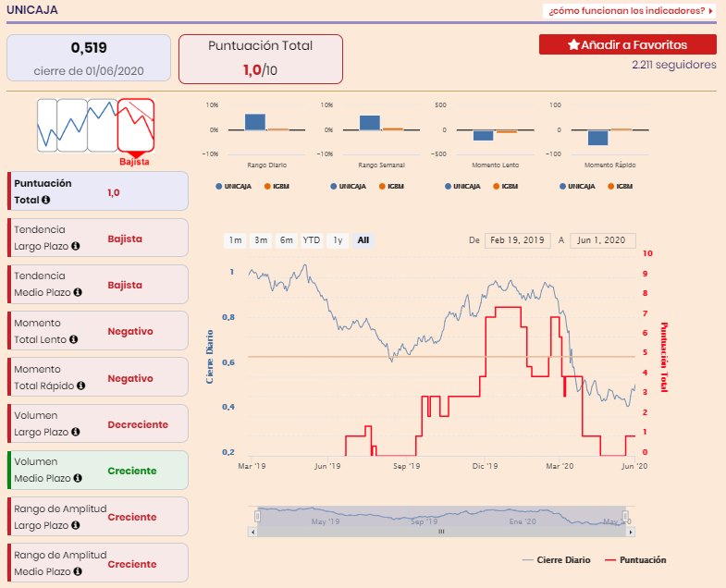The image size is (726, 588).
Task: Click the Rango Semanal mini bar chart
Action: click(x=382, y=129)
